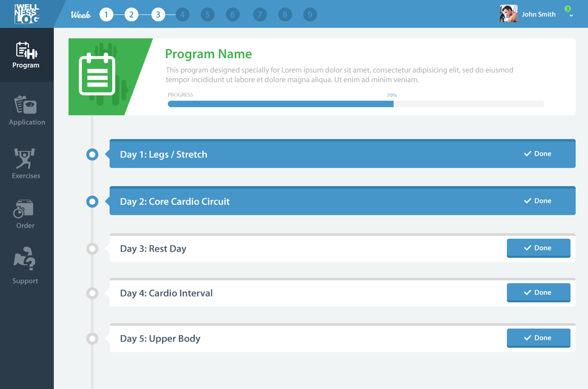
Task: Select Week 1 in the week stepper
Action: click(106, 14)
